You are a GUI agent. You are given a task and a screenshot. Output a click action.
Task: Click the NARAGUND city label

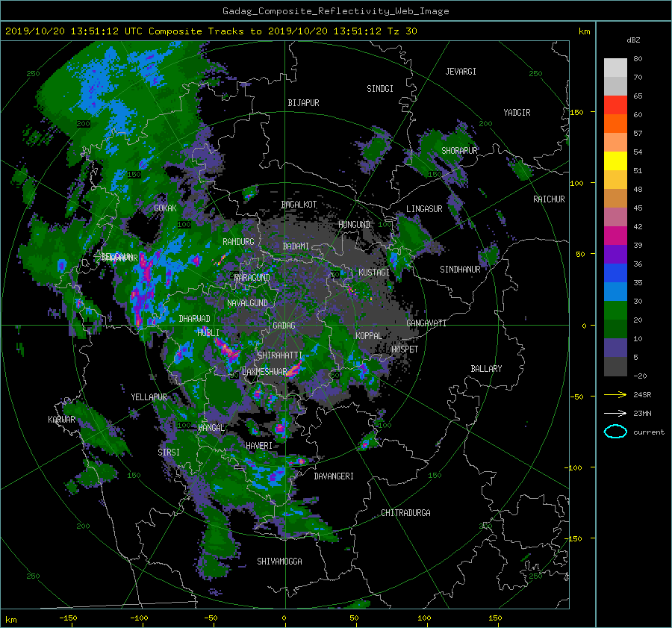pos(252,277)
